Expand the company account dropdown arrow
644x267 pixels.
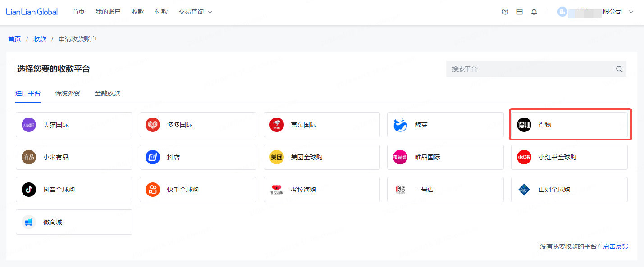coord(631,12)
